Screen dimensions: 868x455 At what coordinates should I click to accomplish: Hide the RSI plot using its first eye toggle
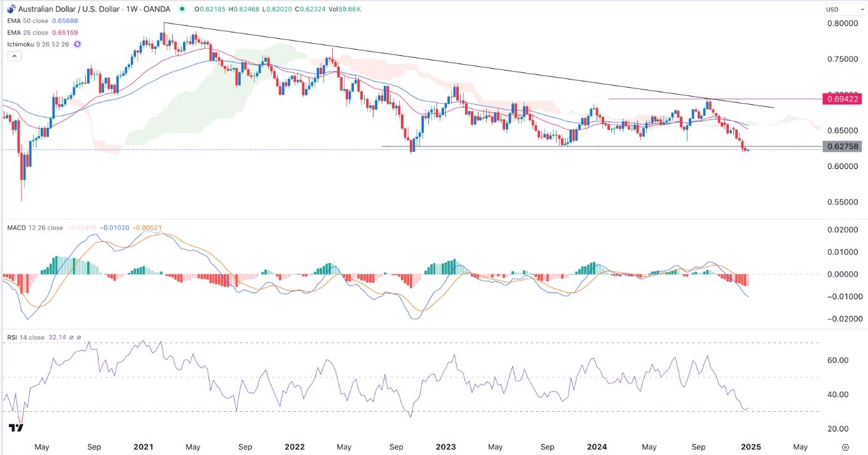coord(71,337)
